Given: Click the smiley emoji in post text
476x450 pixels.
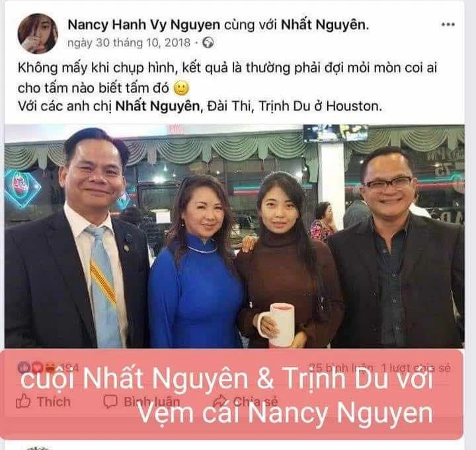Looking at the screenshot, I should click(182, 88).
